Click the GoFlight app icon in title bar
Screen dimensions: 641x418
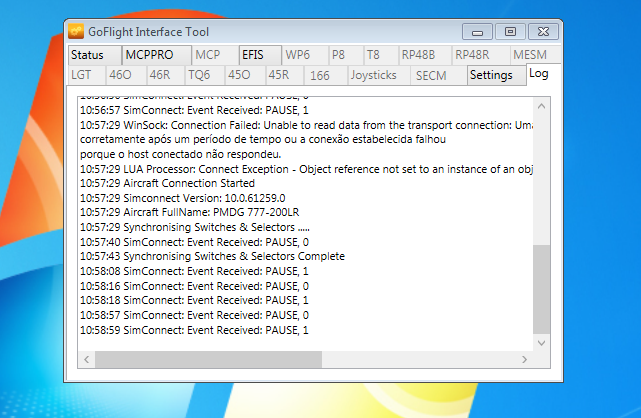(77, 32)
